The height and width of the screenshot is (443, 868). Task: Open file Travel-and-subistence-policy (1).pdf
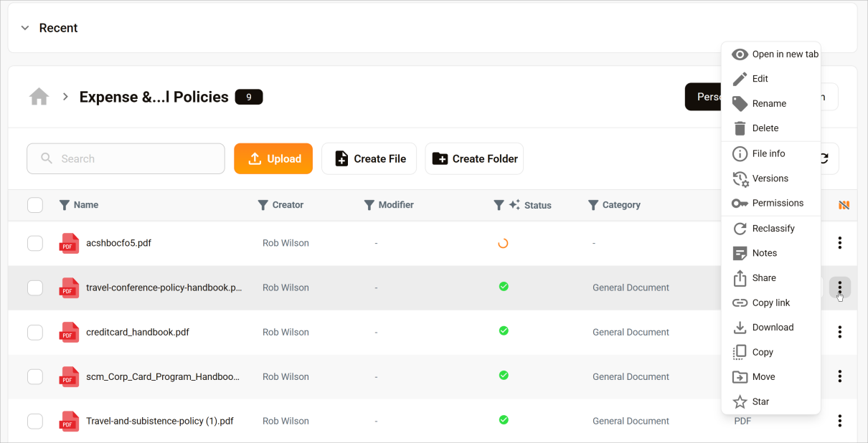click(x=160, y=421)
